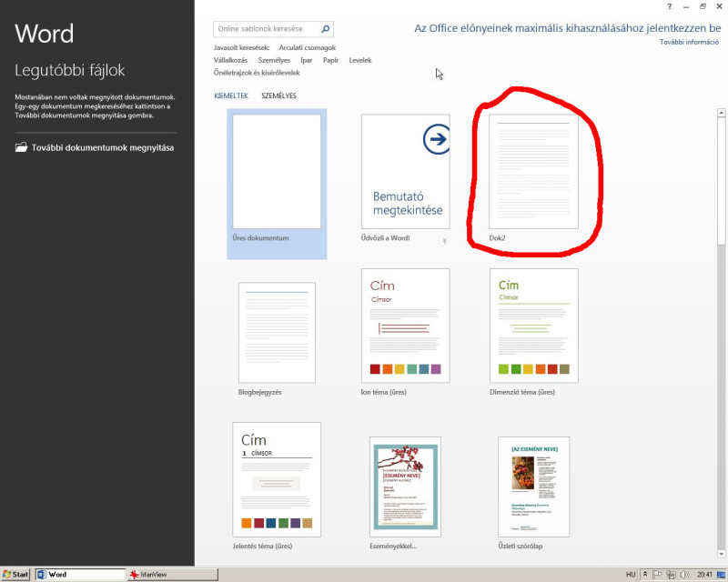728x582 pixels.
Task: Select the KIEMELTEK tab
Action: (x=231, y=95)
